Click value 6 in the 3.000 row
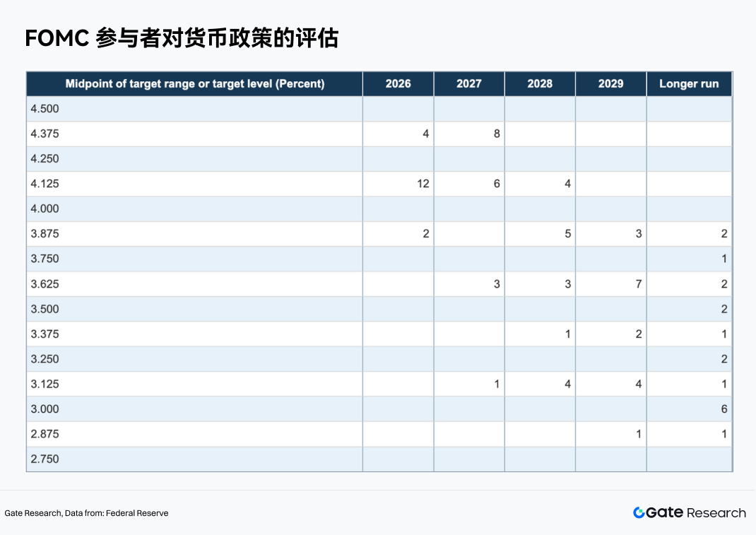This screenshot has height=535, width=756. click(724, 409)
